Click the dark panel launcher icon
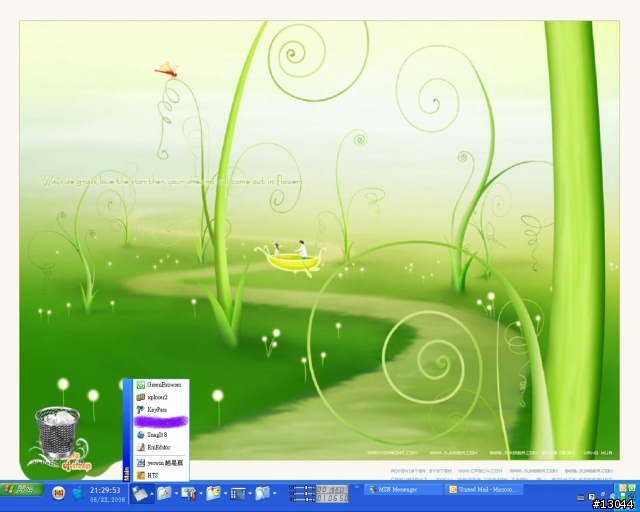The height and width of the screenshot is (512, 640). pyautogui.click(x=238, y=494)
